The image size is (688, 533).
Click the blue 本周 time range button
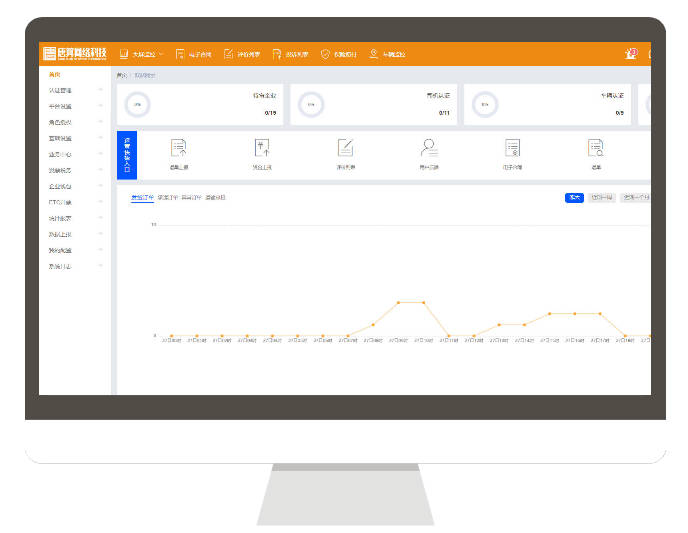click(575, 198)
